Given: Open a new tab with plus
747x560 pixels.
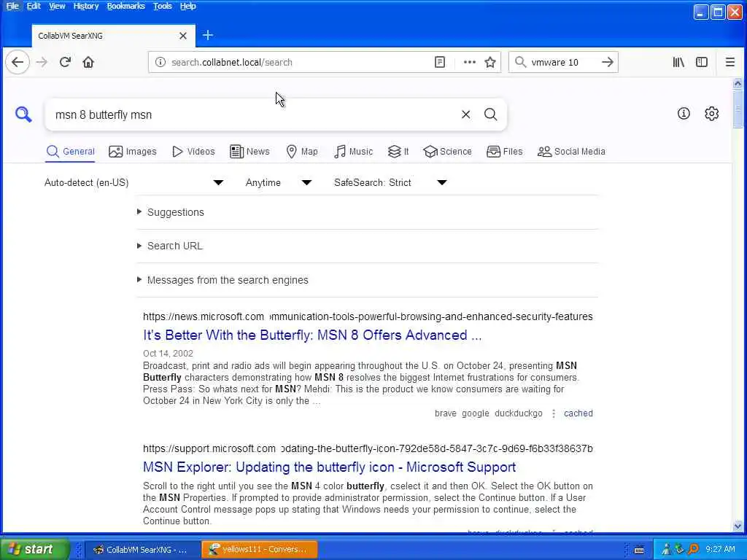Looking at the screenshot, I should (208, 35).
